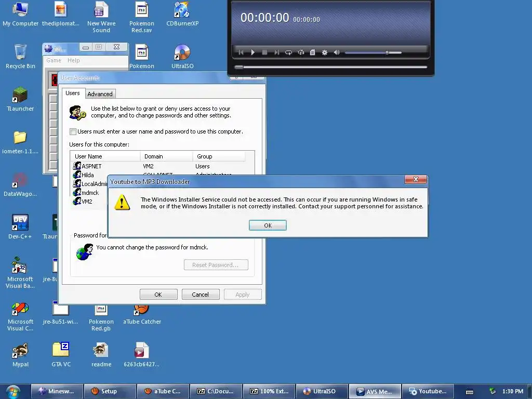Select the New Wave Sound desktop file
The width and height of the screenshot is (532, 399).
tap(101, 17)
